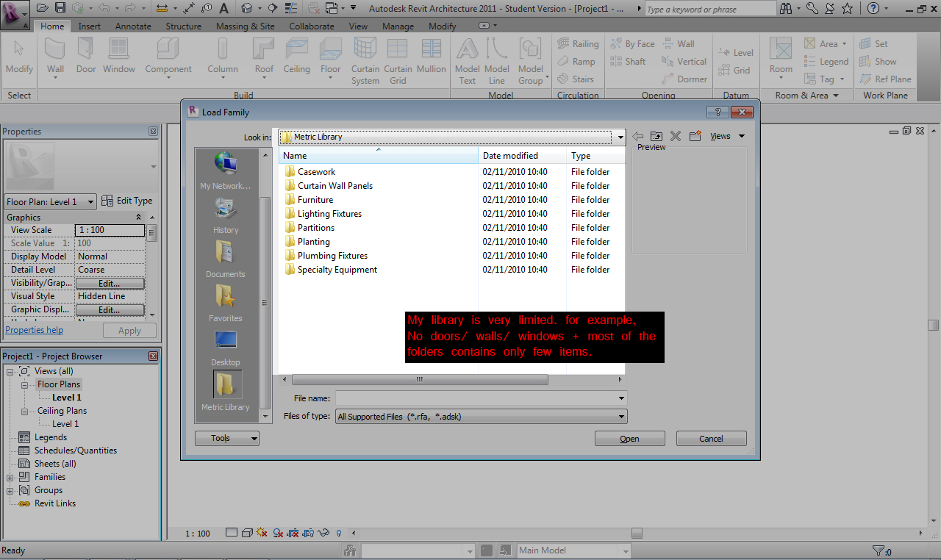Open the Look in folder dropdown
This screenshot has width=941, height=560.
tap(620, 137)
